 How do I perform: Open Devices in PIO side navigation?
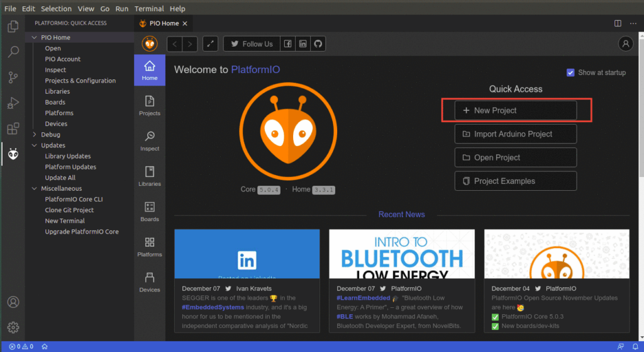pyautogui.click(x=150, y=283)
